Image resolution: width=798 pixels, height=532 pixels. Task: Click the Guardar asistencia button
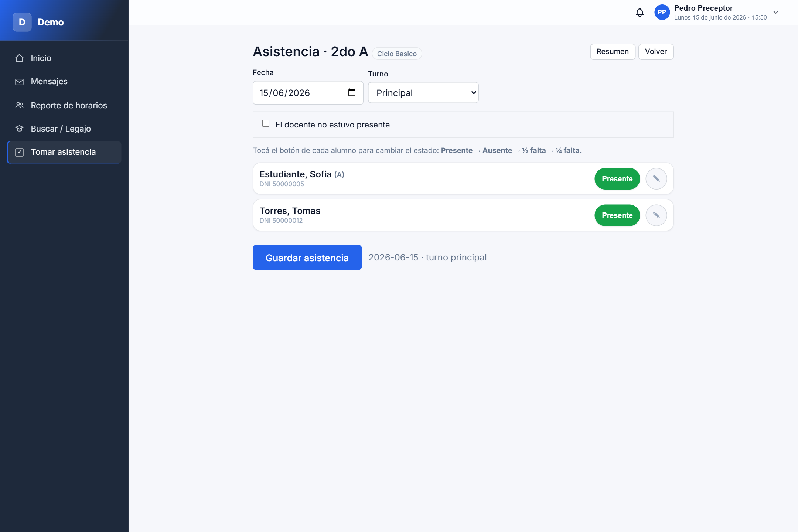pos(307,258)
